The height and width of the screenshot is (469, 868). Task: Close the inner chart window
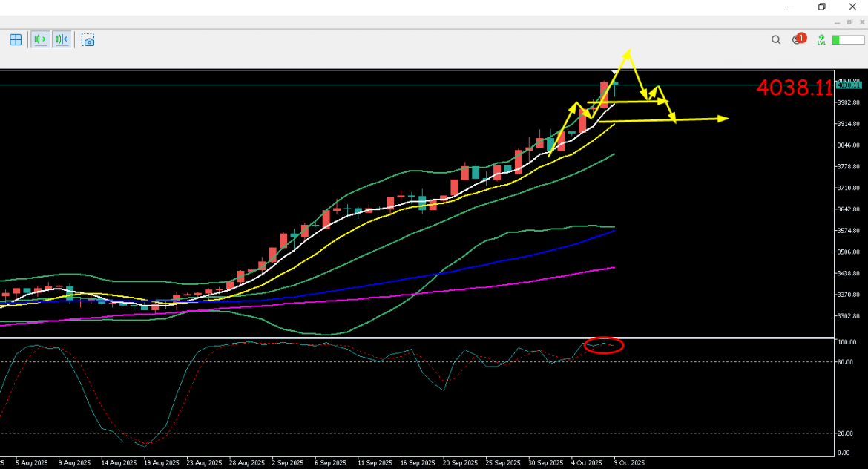(861, 22)
